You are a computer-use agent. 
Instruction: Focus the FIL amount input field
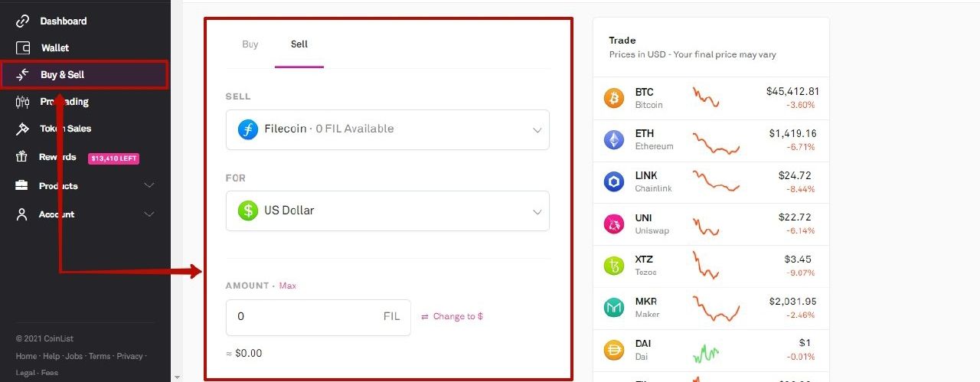click(x=318, y=317)
